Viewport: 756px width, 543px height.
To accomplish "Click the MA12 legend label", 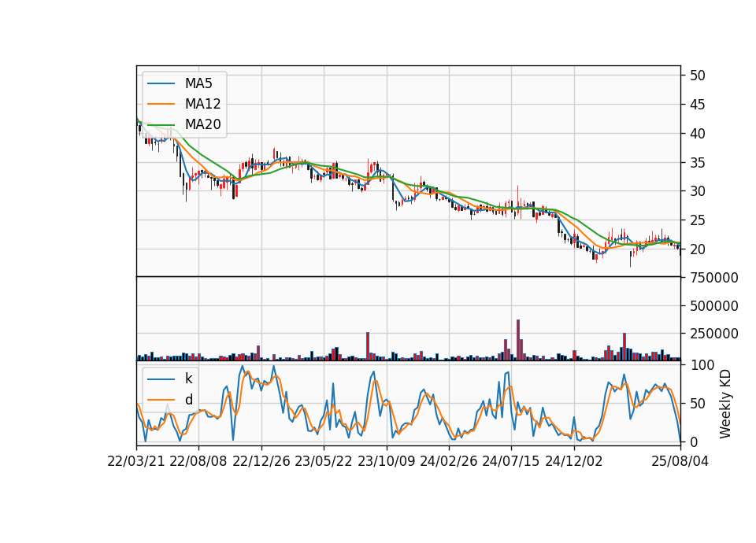I will point(202,104).
